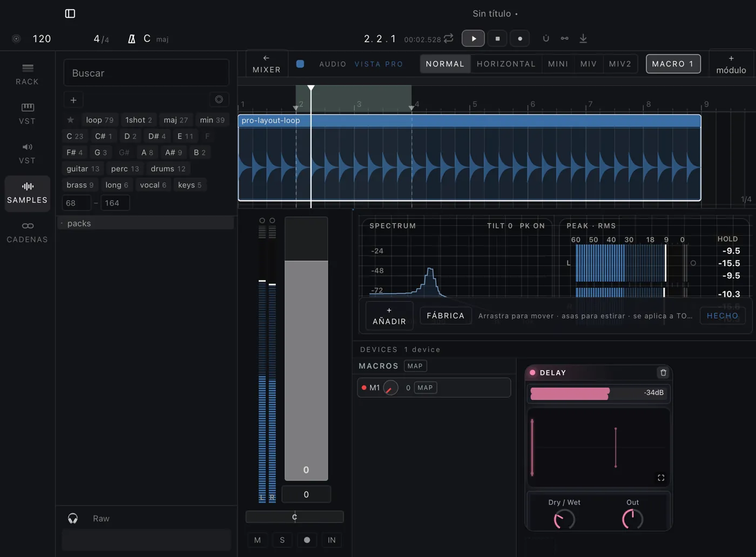This screenshot has height=557, width=756.
Task: Toggle the DELAY device power dot
Action: (x=532, y=372)
